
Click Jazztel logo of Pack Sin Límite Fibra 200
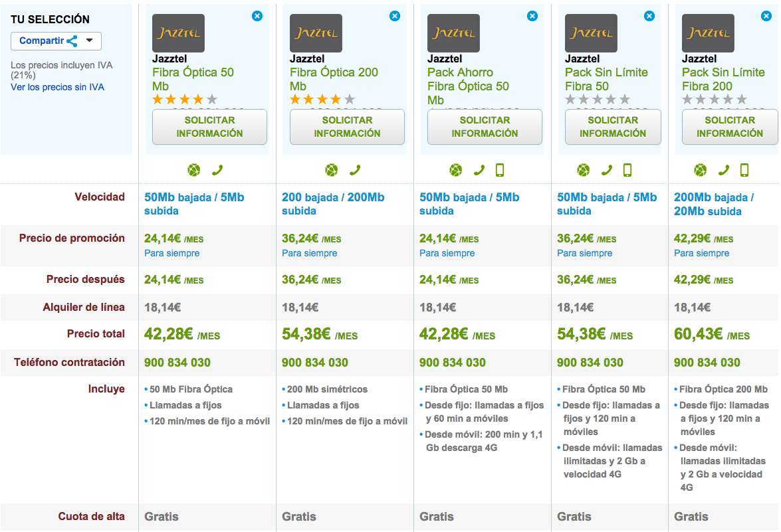click(x=708, y=33)
